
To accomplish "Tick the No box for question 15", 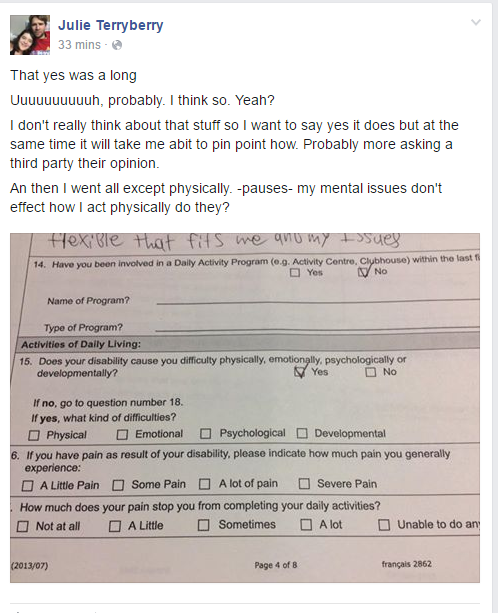I will (370, 372).
